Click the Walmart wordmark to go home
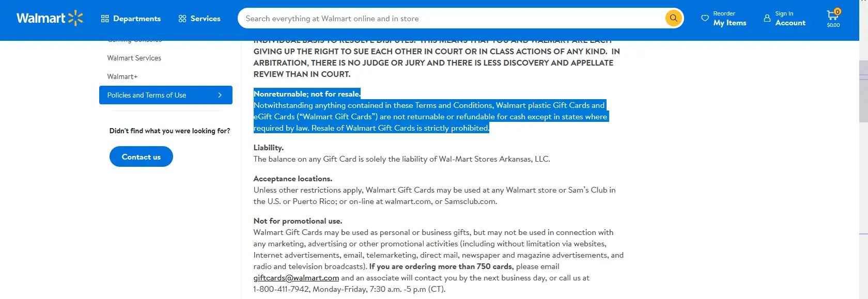 point(41,18)
